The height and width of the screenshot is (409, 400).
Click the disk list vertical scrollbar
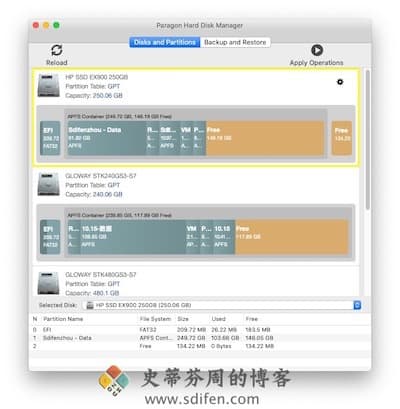coord(367,140)
